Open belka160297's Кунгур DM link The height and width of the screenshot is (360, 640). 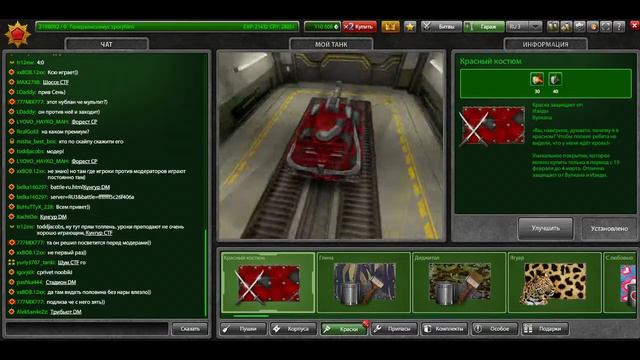coord(97,187)
